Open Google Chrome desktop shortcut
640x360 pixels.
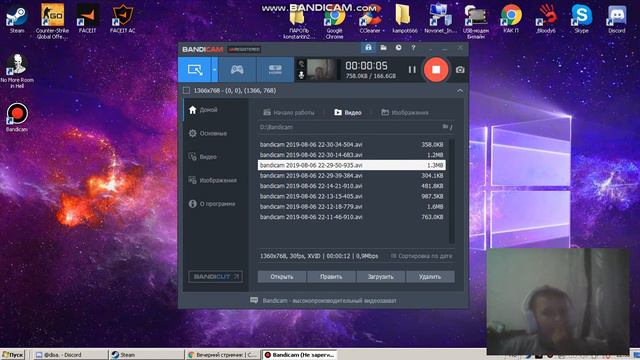pos(334,23)
